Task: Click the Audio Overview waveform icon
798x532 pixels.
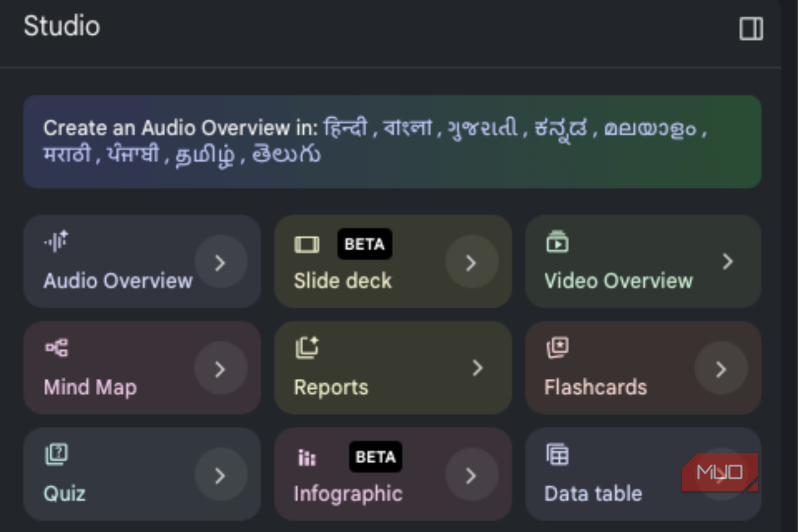Action: tap(56, 241)
